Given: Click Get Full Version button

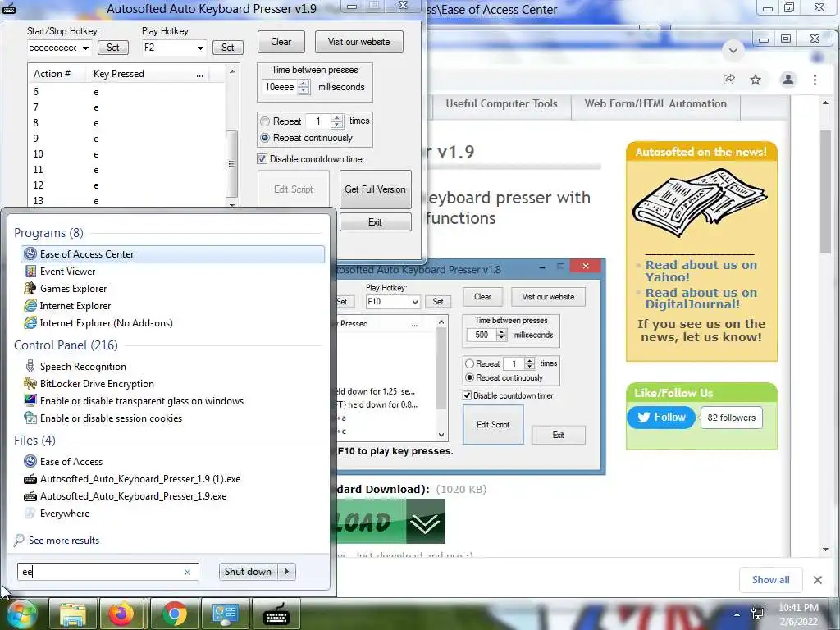Looking at the screenshot, I should pyautogui.click(x=375, y=189).
